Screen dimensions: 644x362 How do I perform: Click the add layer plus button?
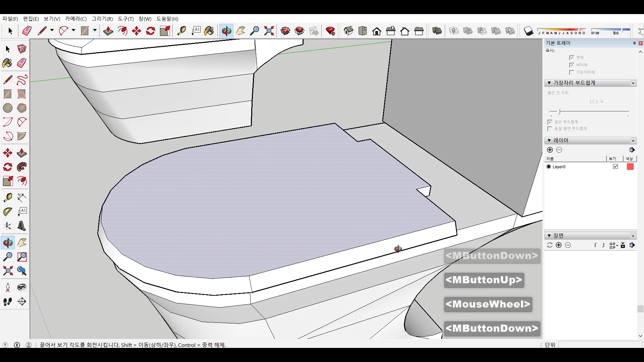pyautogui.click(x=550, y=150)
